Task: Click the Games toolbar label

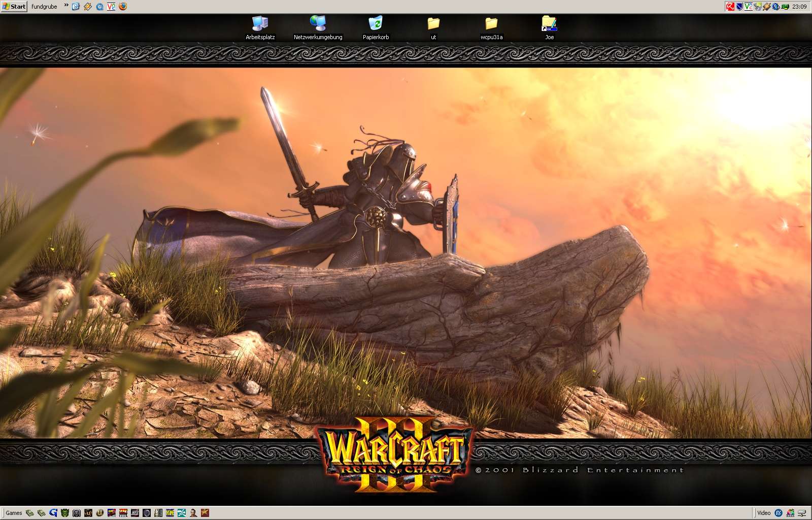Action: click(14, 513)
